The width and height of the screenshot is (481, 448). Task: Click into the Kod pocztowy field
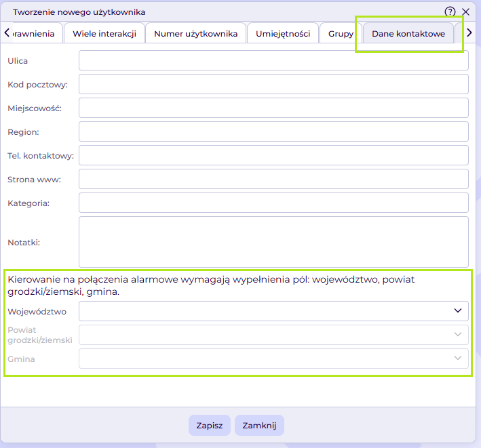point(273,84)
